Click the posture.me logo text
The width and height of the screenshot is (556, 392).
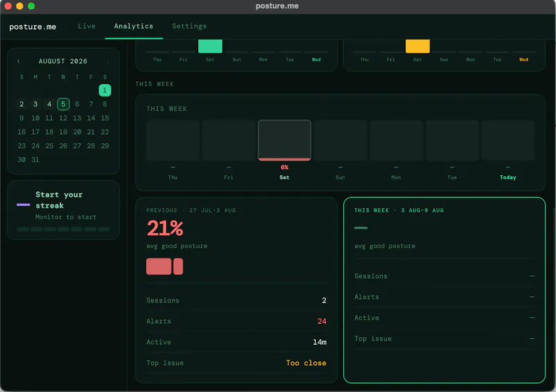(x=33, y=27)
